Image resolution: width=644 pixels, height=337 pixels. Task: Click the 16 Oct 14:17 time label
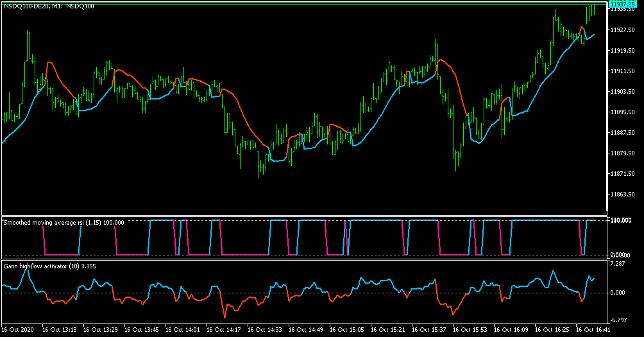224,329
